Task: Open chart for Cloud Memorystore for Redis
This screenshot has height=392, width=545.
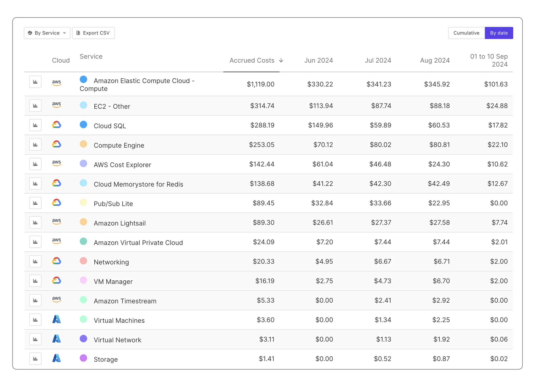Action: coord(35,183)
